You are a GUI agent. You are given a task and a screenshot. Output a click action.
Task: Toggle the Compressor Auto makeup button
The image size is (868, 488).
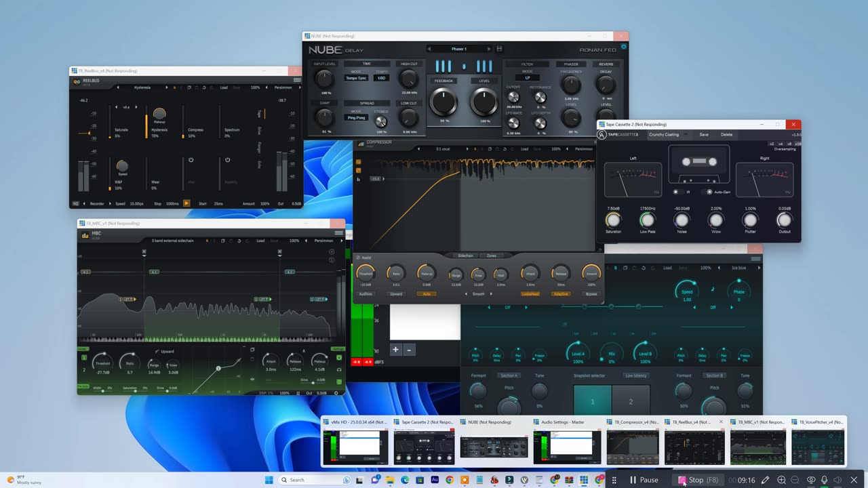point(427,294)
